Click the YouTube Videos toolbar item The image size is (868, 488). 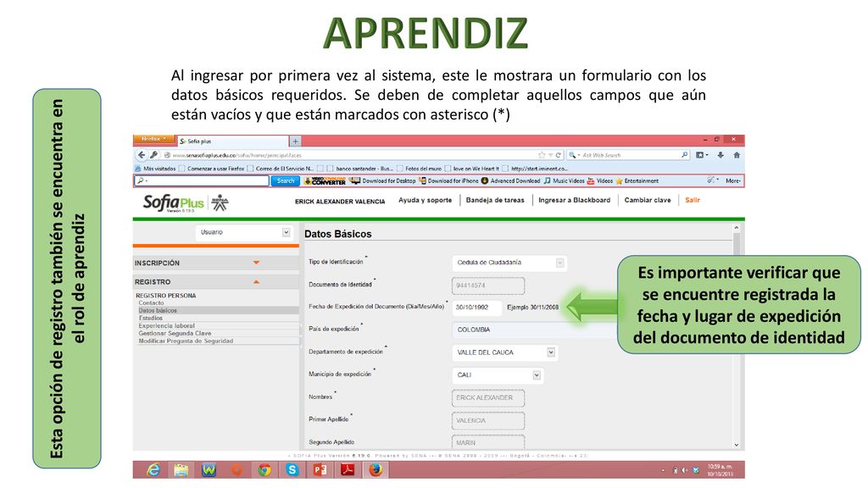pos(600,181)
